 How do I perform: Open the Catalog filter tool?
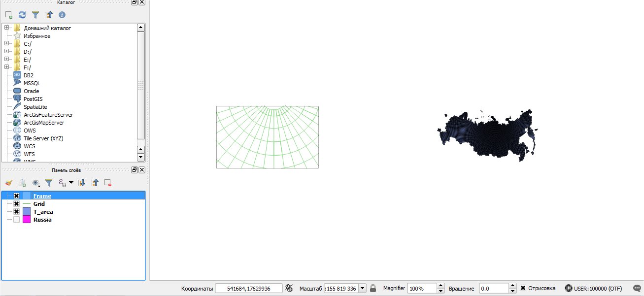35,15
